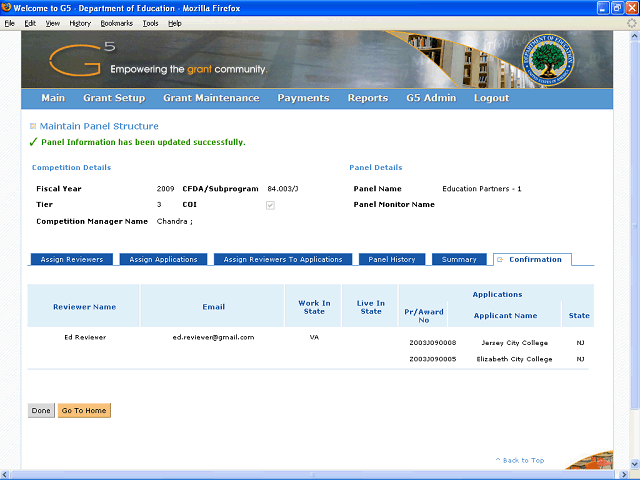
Task: Follow the Back to Top link
Action: 520,460
